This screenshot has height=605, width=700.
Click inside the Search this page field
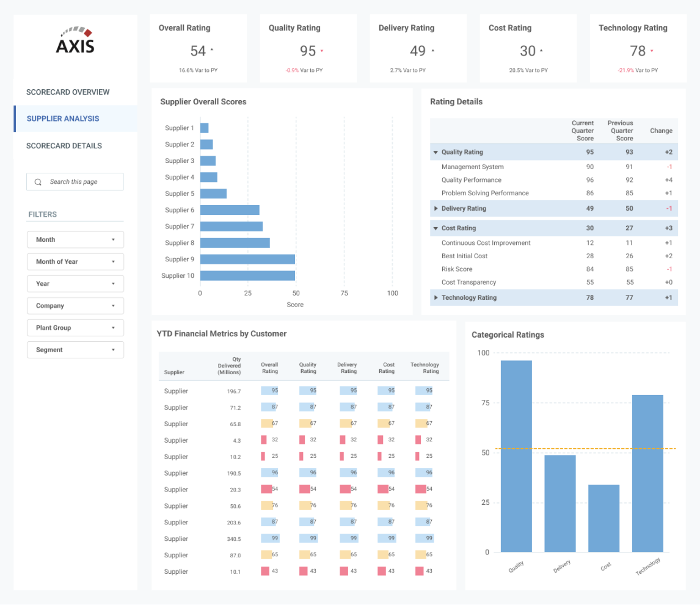pos(79,181)
